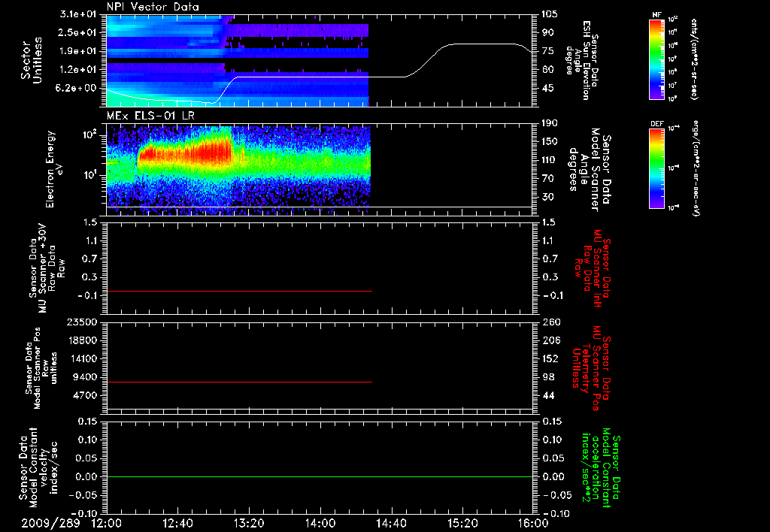Viewport: 770px width, 532px height.
Task: Click the 13:20 time tick label
Action: (x=249, y=524)
